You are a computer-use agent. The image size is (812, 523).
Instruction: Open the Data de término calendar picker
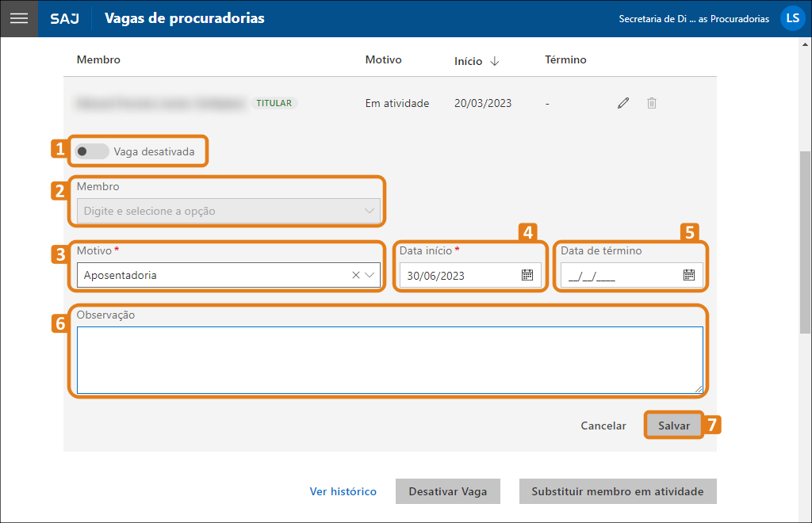(689, 275)
